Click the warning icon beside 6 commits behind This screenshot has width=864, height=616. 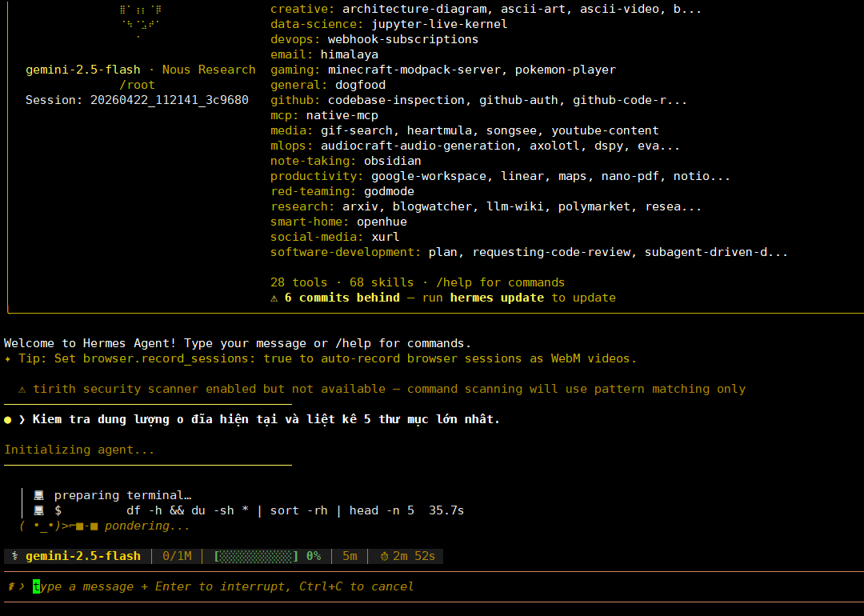click(x=274, y=298)
